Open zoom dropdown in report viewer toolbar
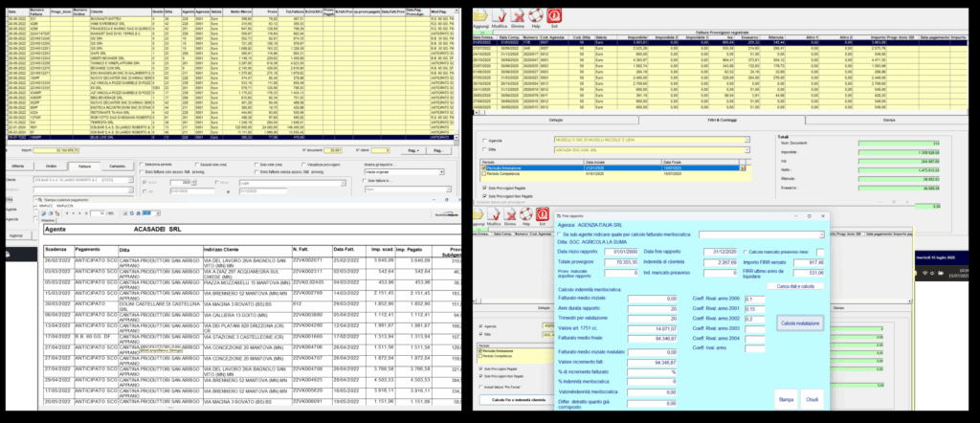This screenshot has height=423, width=980. [158, 213]
